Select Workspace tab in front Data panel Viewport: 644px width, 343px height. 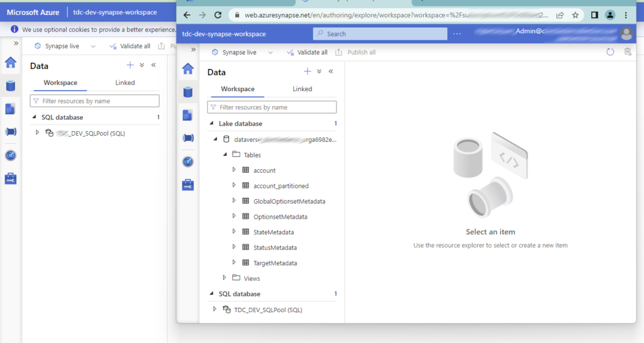point(238,89)
